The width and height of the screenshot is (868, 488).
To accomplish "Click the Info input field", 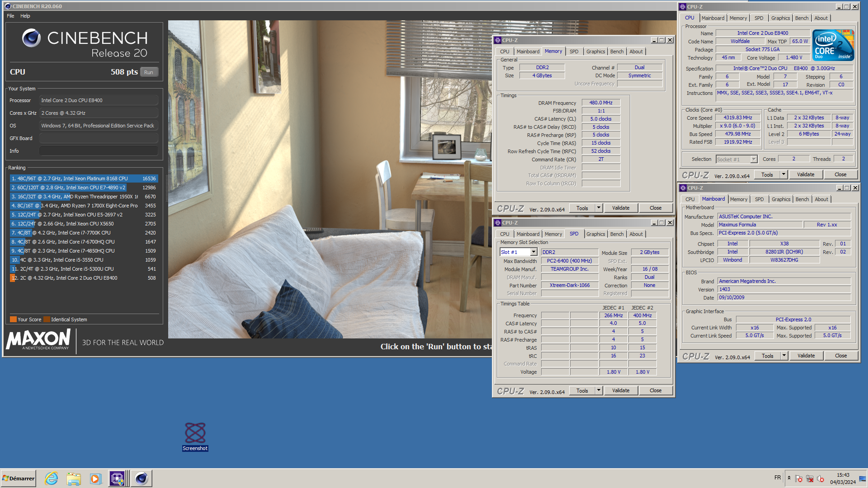I will (99, 151).
